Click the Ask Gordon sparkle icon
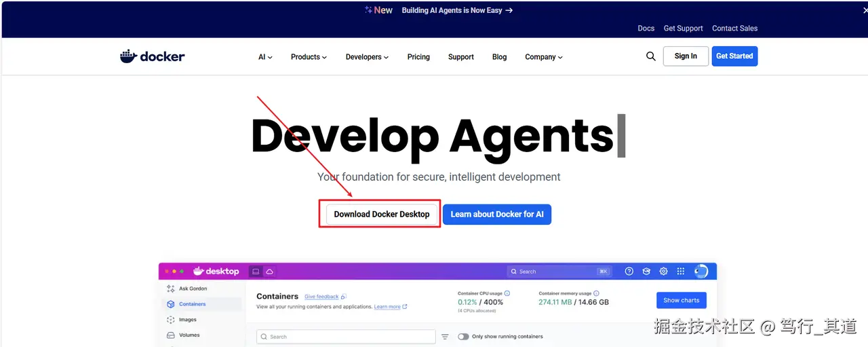Viewport: 868px width, 347px height. (x=170, y=289)
